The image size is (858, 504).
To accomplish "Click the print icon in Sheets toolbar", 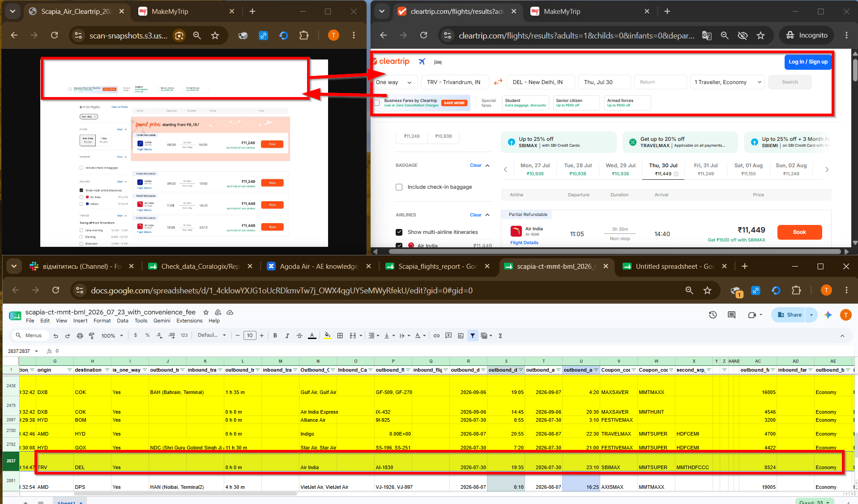I will [x=80, y=335].
